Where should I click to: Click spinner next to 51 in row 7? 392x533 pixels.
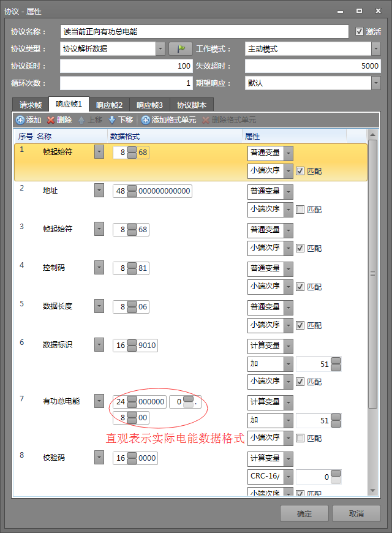336,420
